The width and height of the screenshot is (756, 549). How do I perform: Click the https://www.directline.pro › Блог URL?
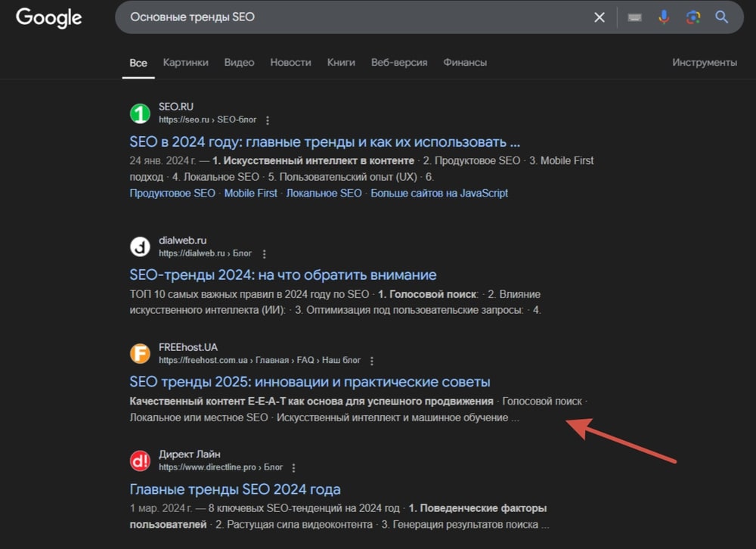tap(220, 467)
